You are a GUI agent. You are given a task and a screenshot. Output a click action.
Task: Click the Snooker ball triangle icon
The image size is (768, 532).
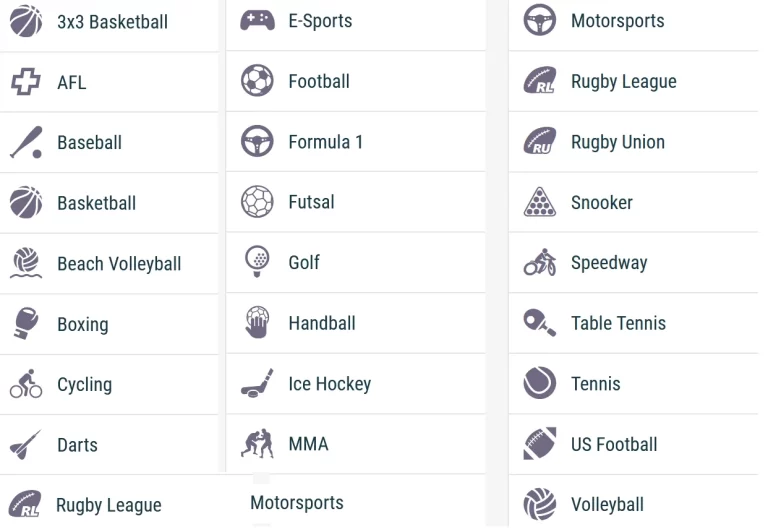point(539,202)
